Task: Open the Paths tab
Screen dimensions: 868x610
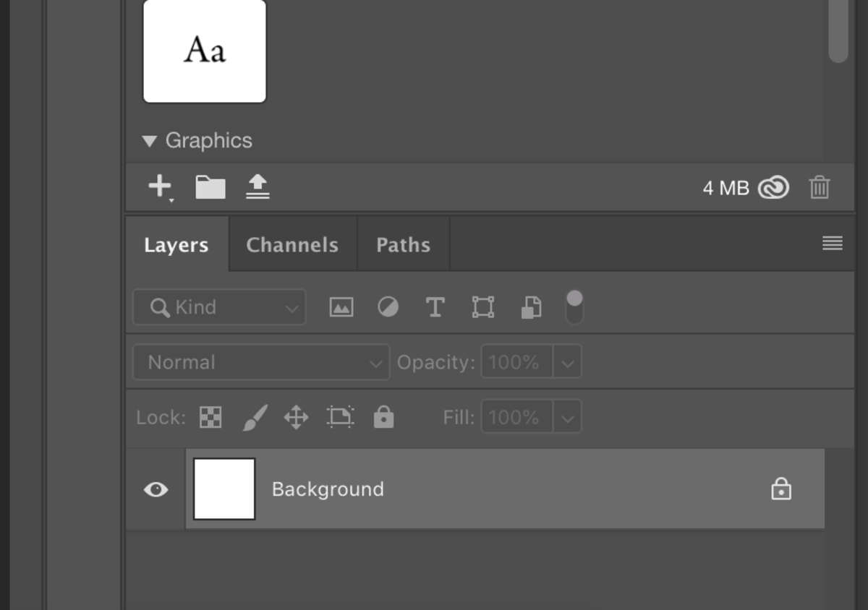Action: pyautogui.click(x=402, y=244)
